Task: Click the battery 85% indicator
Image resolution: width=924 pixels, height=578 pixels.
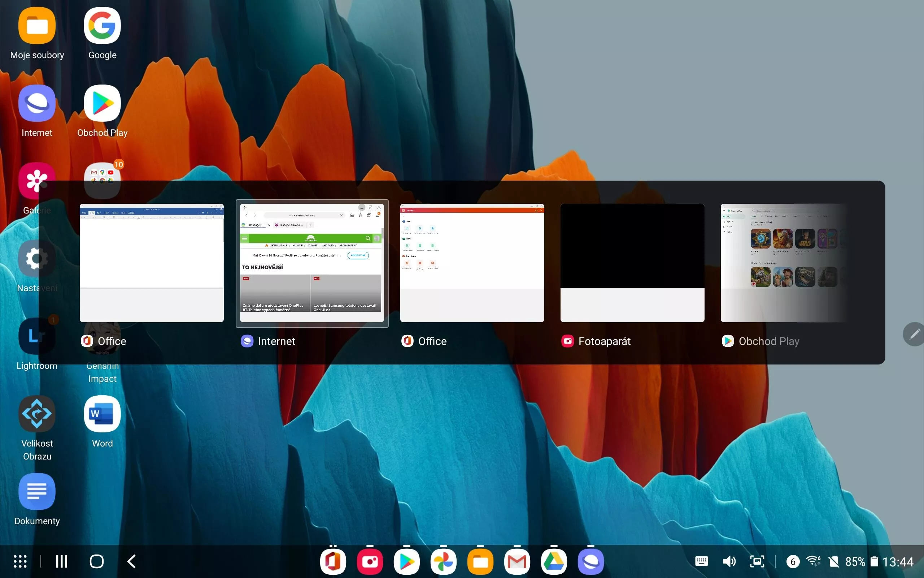Action: pos(862,561)
